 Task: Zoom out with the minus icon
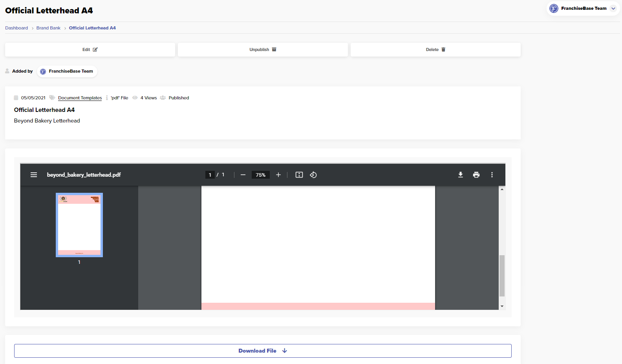pyautogui.click(x=243, y=175)
